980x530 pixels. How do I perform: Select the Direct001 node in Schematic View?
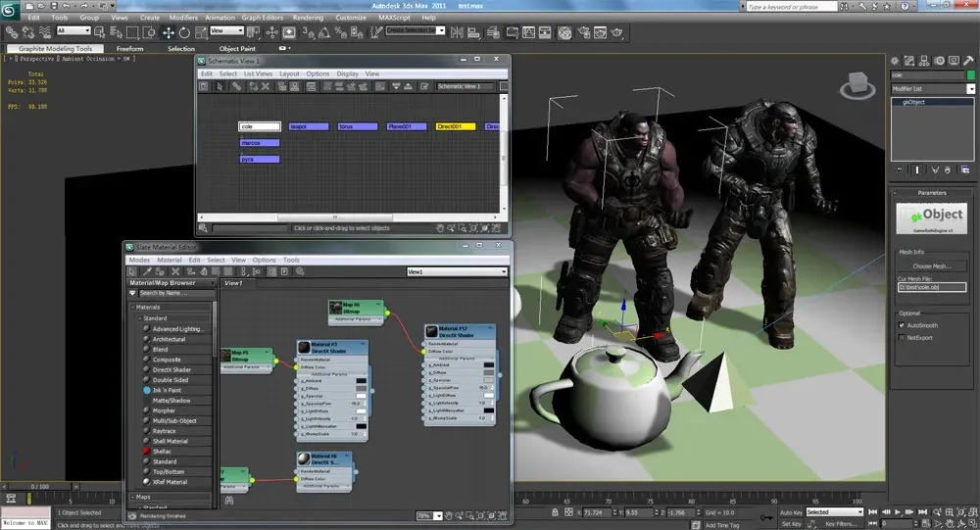[456, 126]
